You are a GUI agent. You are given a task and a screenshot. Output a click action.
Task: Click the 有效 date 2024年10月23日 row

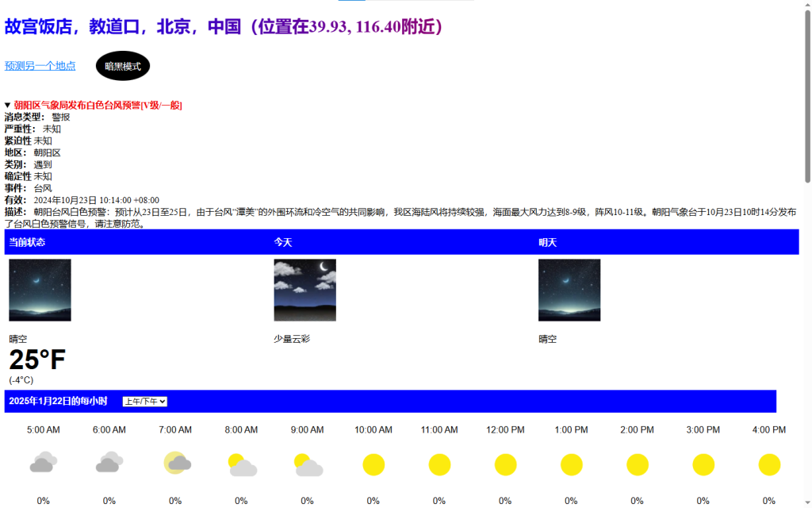(82, 200)
